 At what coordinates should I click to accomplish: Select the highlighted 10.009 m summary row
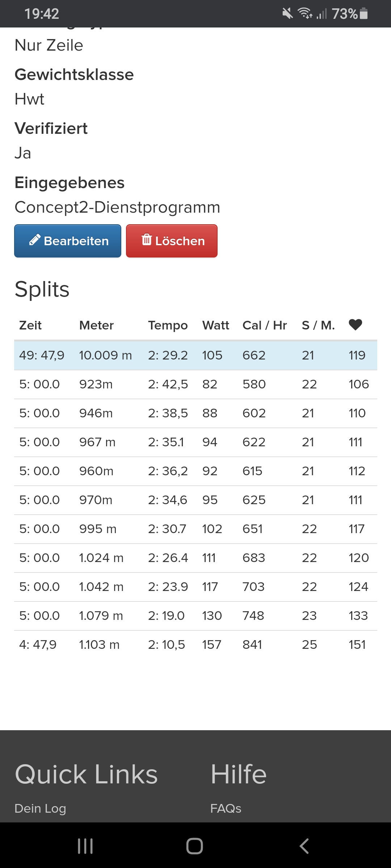coord(195,355)
